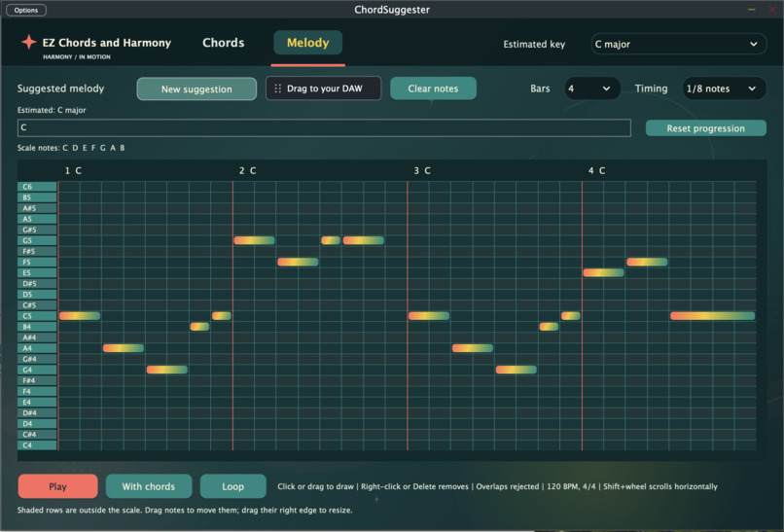The width and height of the screenshot is (784, 532).
Task: Select the first G5 note in bar 2
Action: (254, 240)
